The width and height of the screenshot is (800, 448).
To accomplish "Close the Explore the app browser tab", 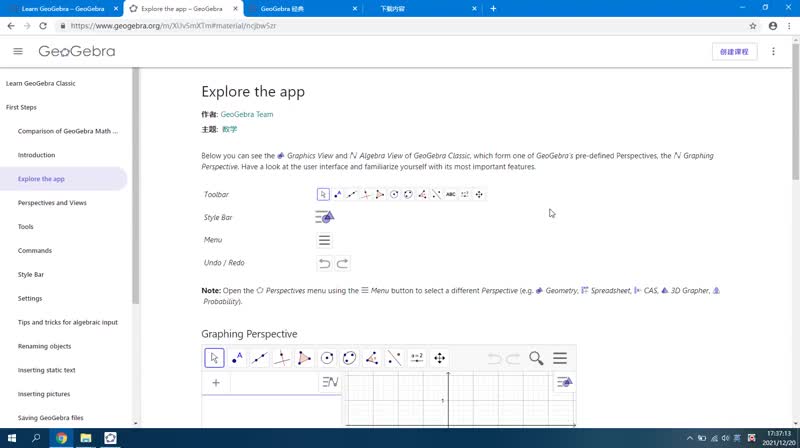I will (235, 9).
